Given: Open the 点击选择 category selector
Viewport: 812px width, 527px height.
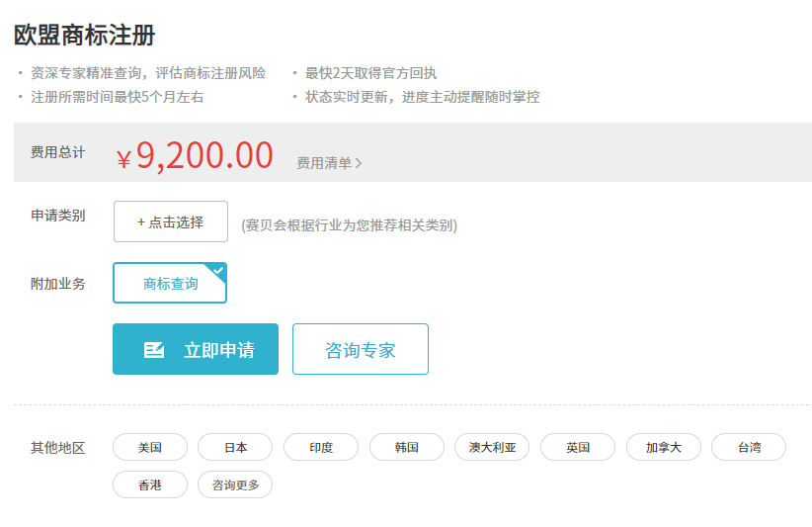Looking at the screenshot, I should (x=171, y=221).
